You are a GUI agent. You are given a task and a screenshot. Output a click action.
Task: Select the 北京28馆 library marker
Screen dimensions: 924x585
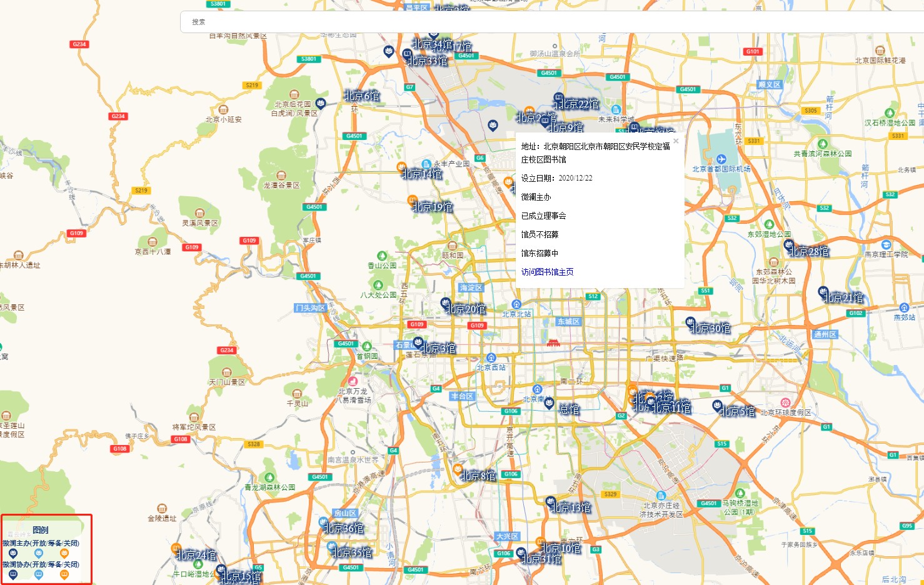point(789,245)
